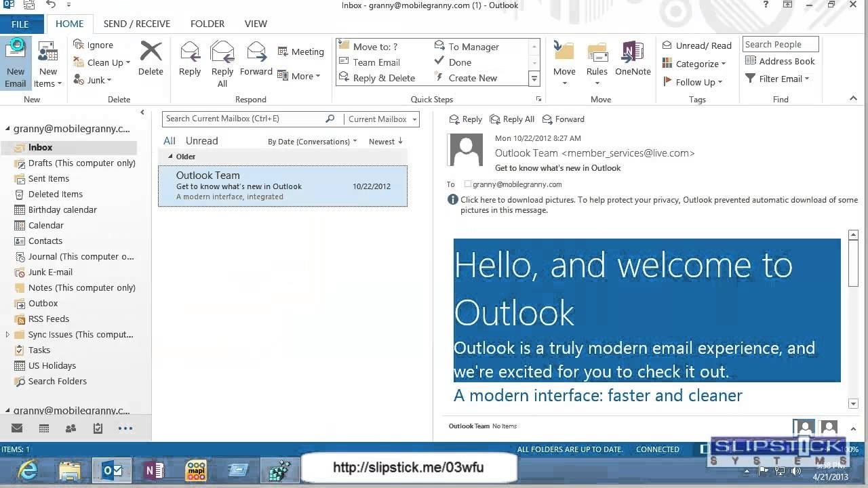Select the Inbox folder

[68, 147]
